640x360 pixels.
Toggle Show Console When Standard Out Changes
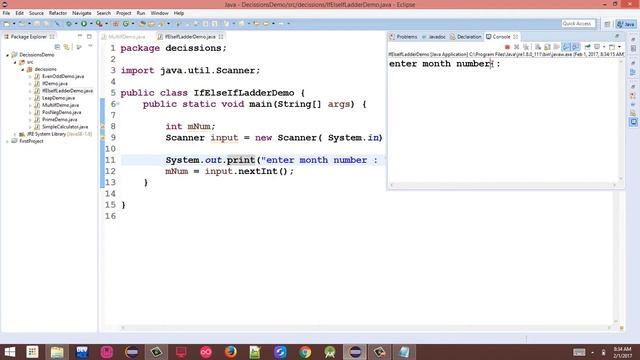pos(566,47)
